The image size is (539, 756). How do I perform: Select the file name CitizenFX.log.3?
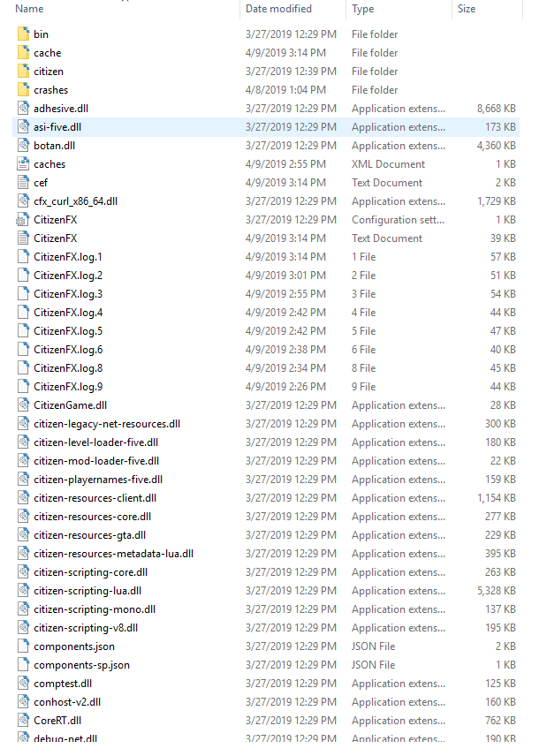coord(68,294)
